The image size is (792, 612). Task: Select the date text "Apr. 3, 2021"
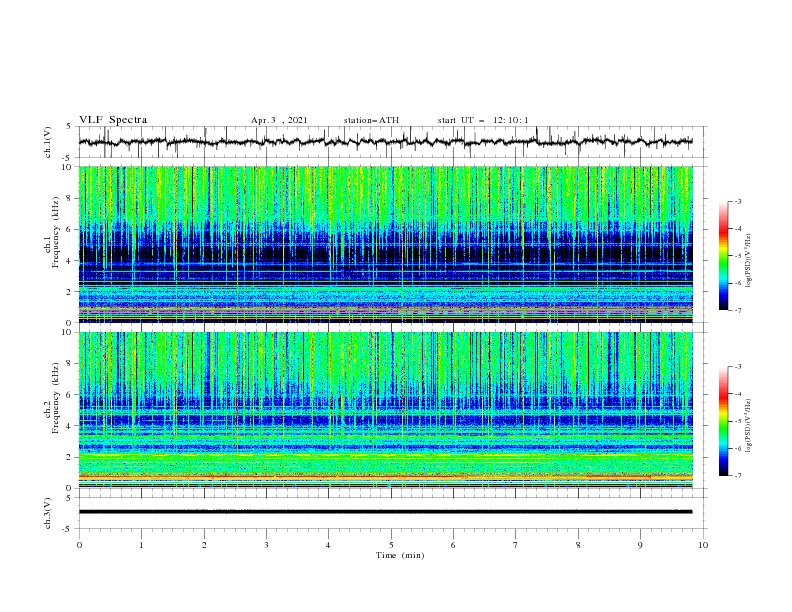tap(279, 120)
